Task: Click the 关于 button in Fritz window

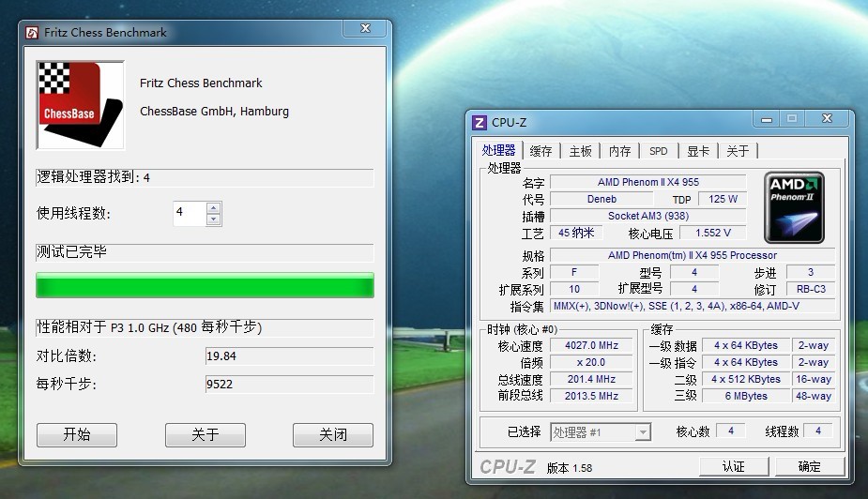Action: pos(206,435)
